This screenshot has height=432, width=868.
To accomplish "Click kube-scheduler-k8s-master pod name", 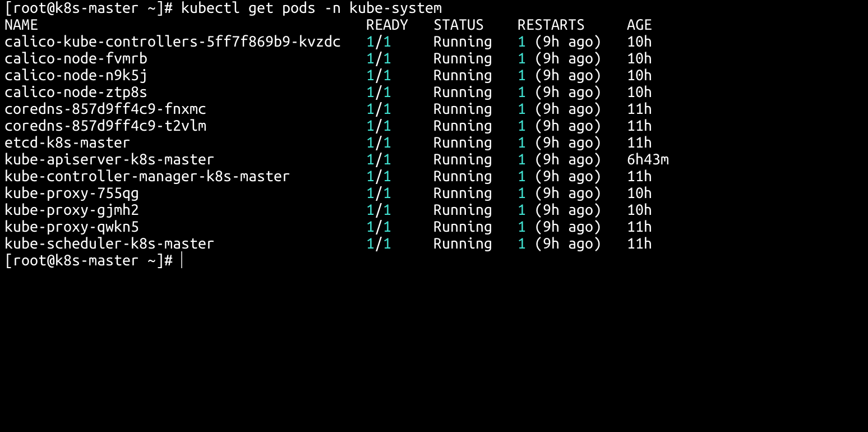I will [x=109, y=244].
